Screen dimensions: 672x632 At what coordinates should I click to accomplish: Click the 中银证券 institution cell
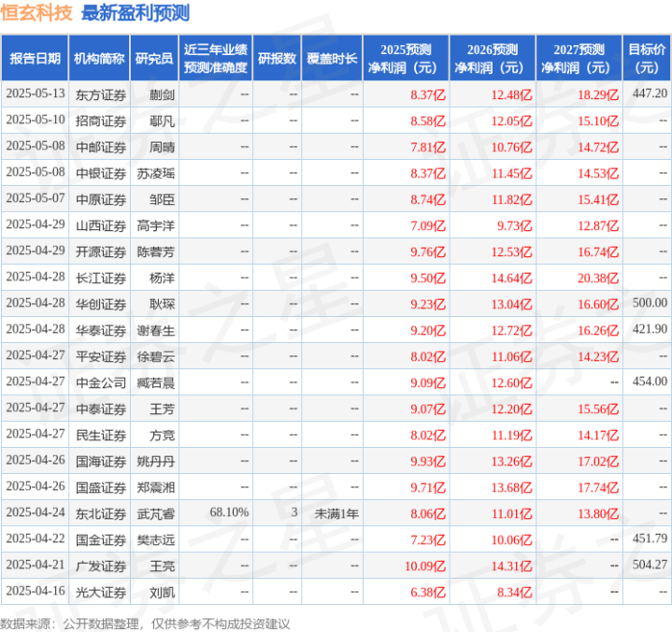click(x=101, y=173)
